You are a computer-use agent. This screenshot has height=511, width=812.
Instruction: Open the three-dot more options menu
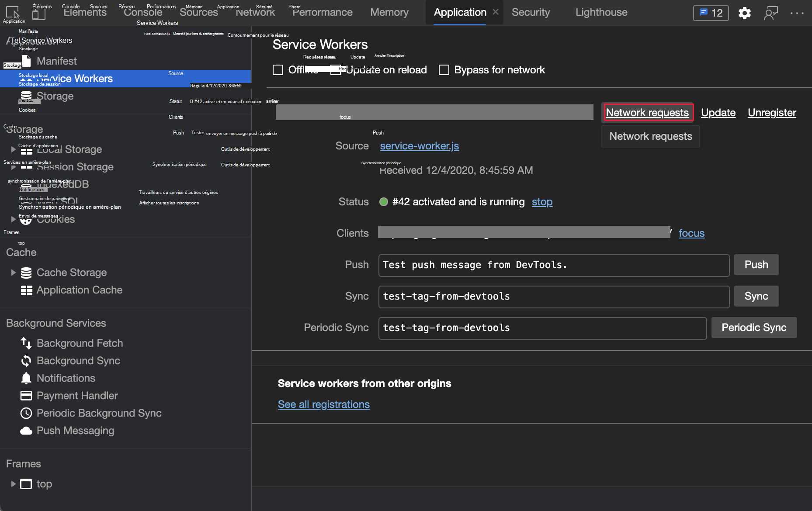(797, 13)
